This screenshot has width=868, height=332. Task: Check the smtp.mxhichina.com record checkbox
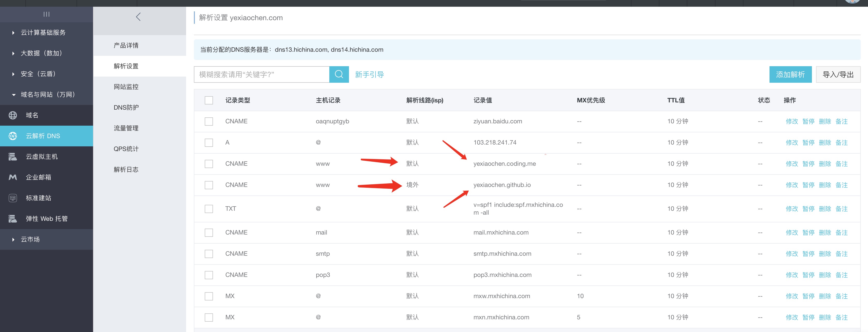point(209,254)
